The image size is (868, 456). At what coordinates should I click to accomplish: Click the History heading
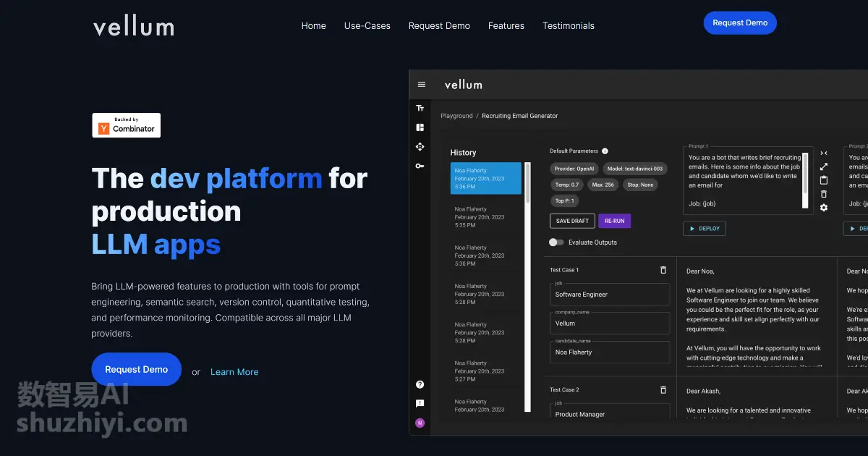point(463,153)
